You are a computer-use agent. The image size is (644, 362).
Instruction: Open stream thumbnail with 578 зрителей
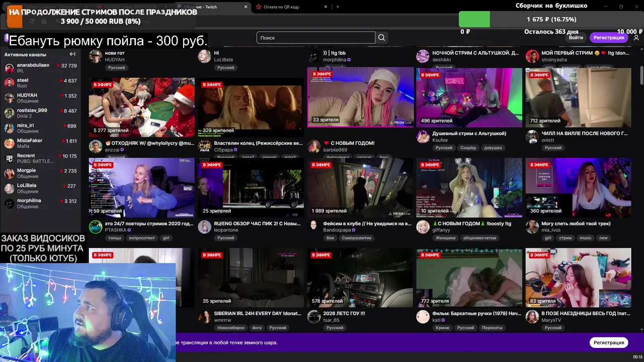point(360,278)
